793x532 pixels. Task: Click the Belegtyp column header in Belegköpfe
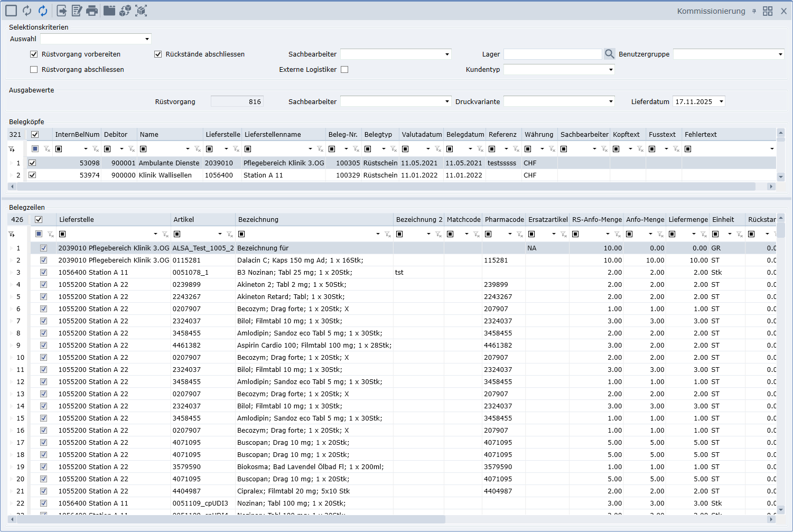point(378,134)
